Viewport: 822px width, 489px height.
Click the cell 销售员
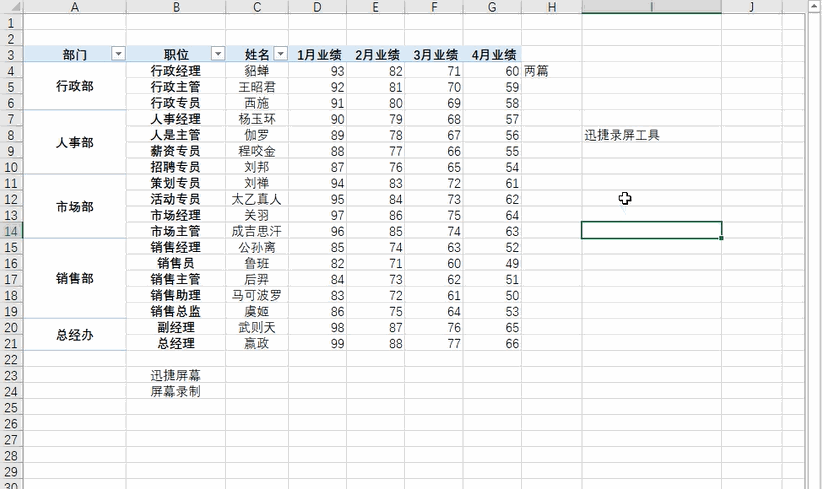coord(176,263)
